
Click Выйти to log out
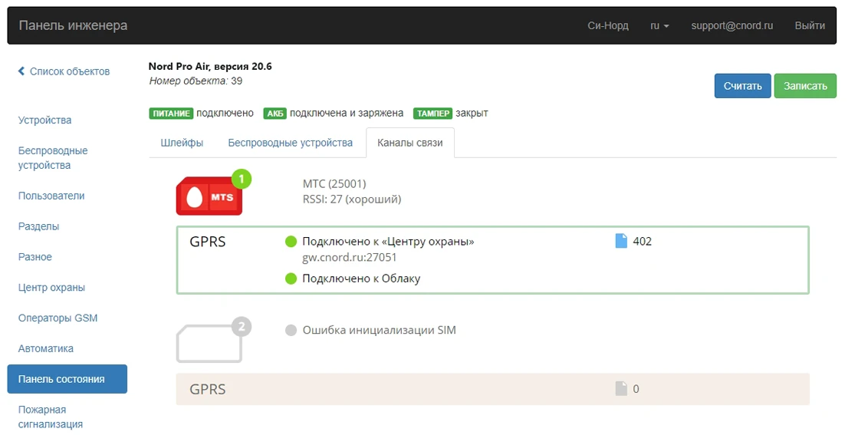[x=810, y=25]
